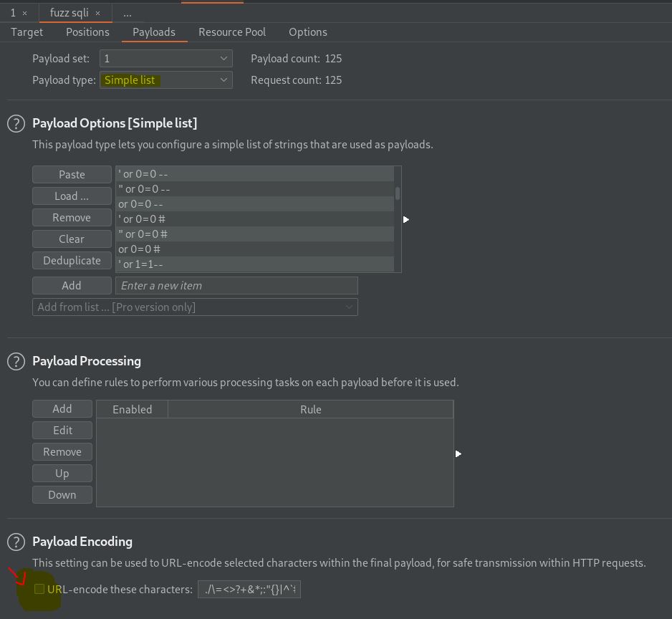Expand 'Add from list' Pro-only dropdown
The width and height of the screenshot is (672, 619).
[195, 307]
